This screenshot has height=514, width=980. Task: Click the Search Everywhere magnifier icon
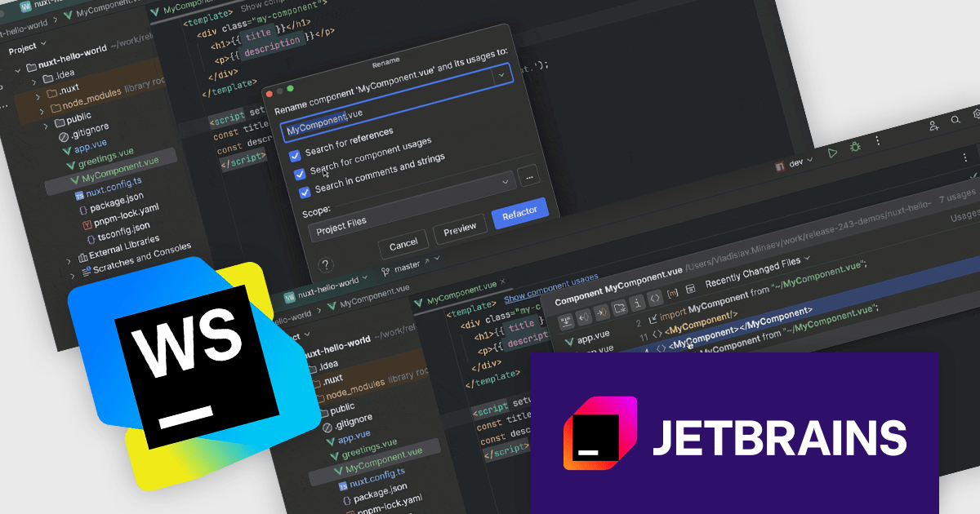[x=955, y=120]
